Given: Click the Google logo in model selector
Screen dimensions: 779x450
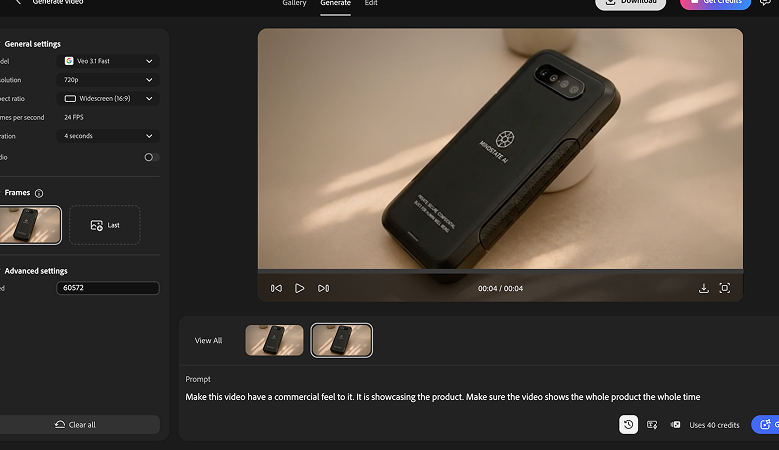Looking at the screenshot, I should [69, 61].
